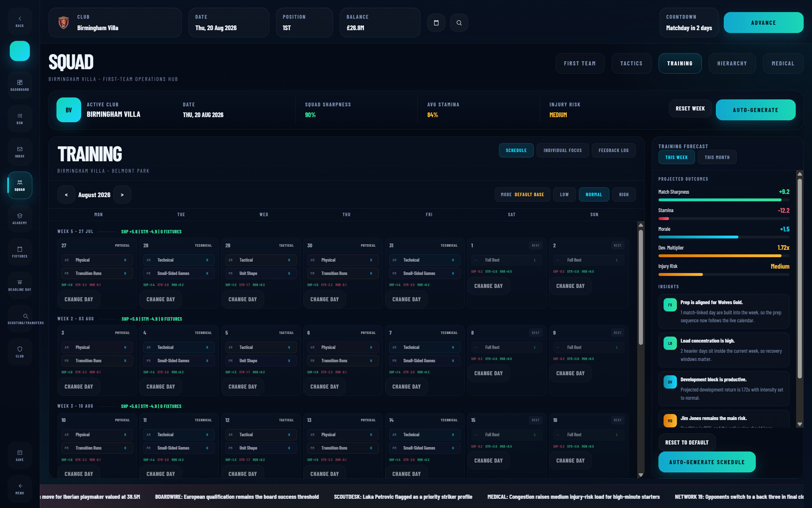Click the calendar icon in the top bar

pos(436,22)
